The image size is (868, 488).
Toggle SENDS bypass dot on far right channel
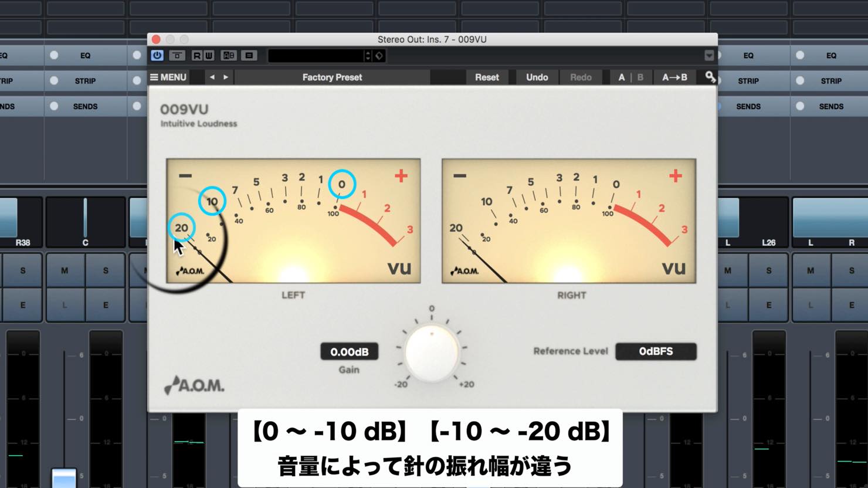800,106
